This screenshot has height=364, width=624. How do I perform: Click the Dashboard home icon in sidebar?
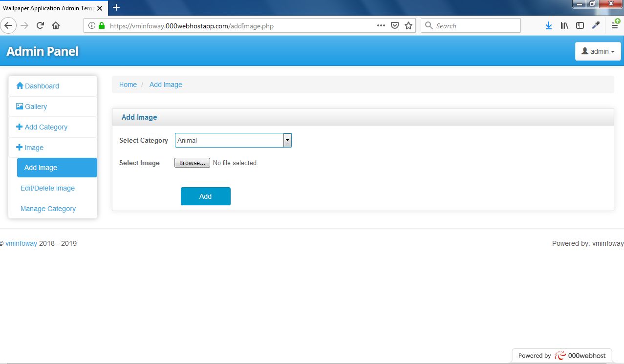pyautogui.click(x=20, y=86)
